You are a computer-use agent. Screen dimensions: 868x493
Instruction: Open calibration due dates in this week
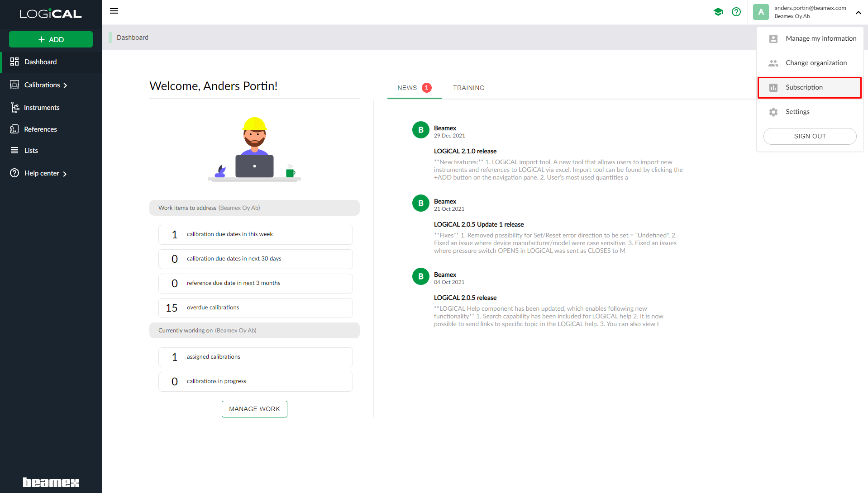[x=255, y=234]
